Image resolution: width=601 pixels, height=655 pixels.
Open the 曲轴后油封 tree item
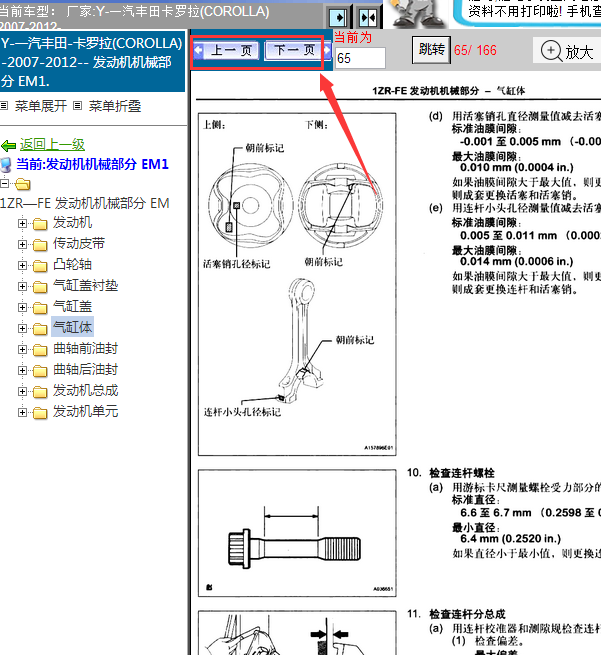pos(86,370)
